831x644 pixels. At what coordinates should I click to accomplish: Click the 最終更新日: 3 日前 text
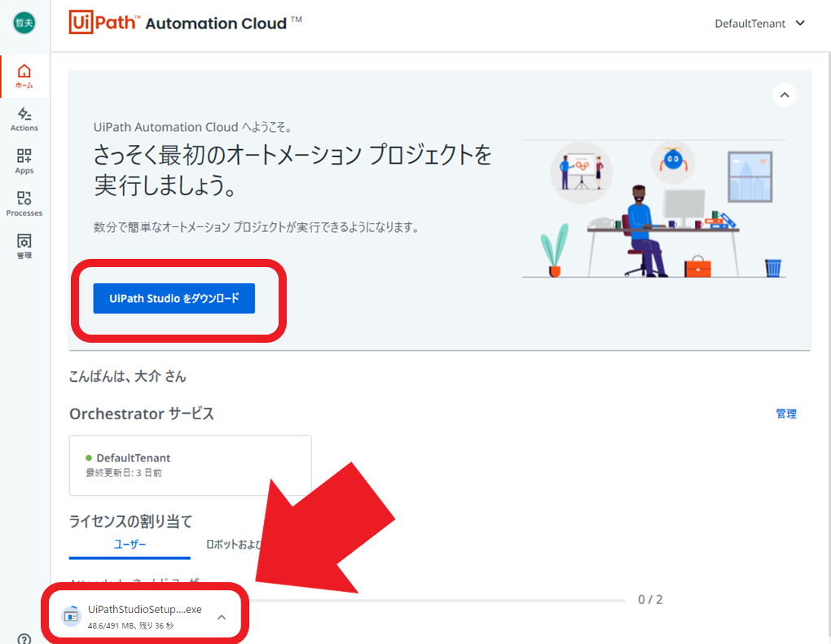(124, 473)
